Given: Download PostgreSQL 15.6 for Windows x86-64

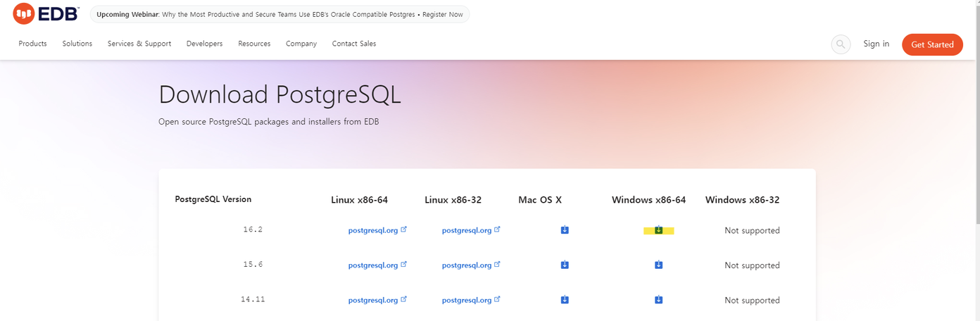Looking at the screenshot, I should (658, 265).
